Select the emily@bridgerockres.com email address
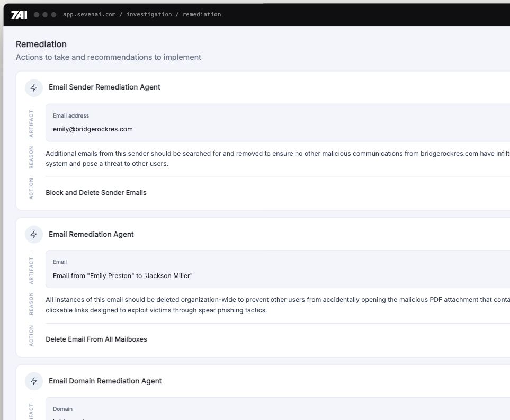The width and height of the screenshot is (510, 420). [93, 129]
